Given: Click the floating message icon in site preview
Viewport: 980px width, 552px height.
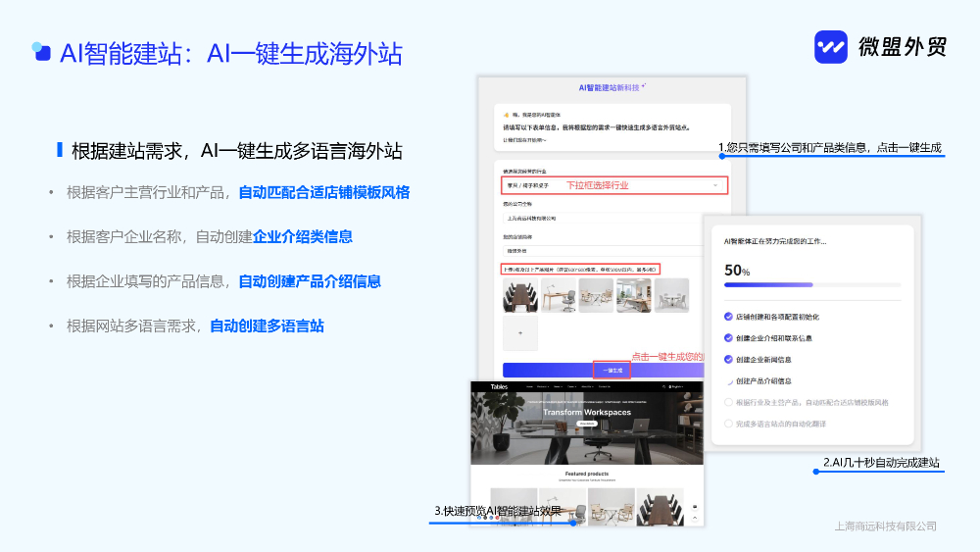Looking at the screenshot, I should 695,507.
